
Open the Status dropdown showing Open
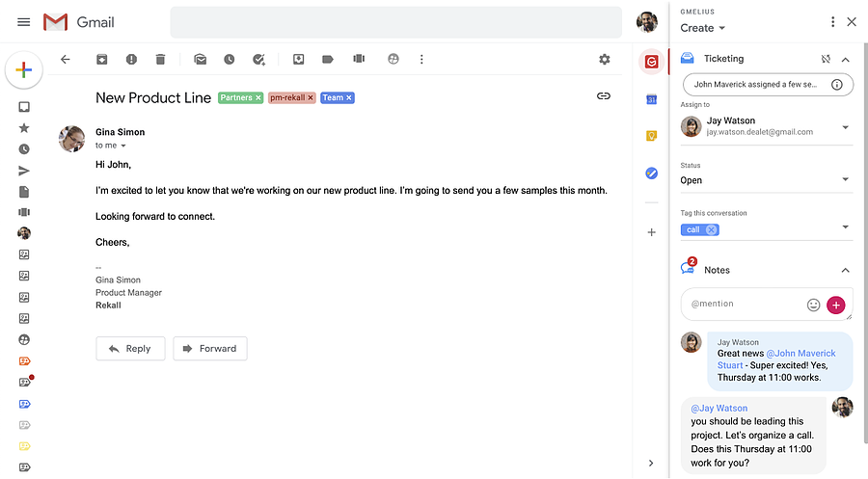point(766,180)
